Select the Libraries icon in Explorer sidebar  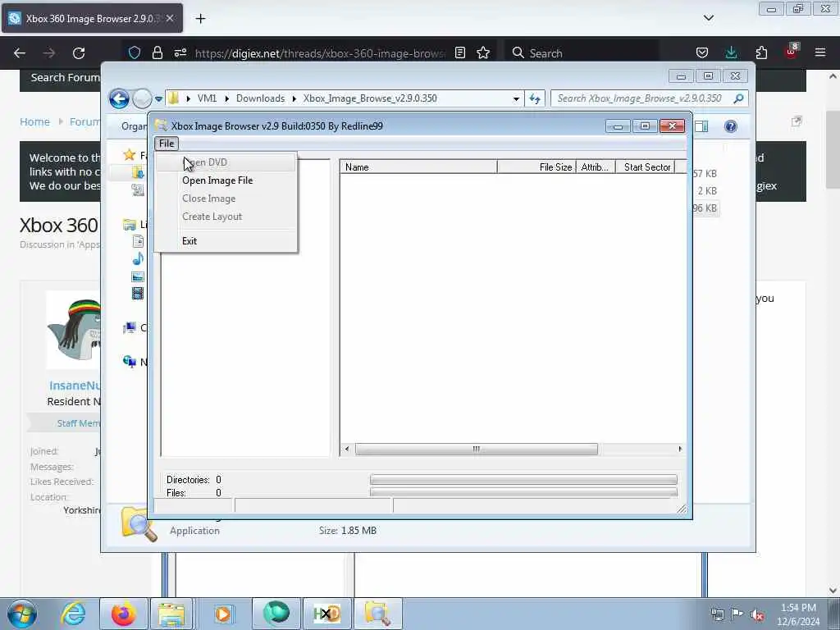pyautogui.click(x=129, y=225)
